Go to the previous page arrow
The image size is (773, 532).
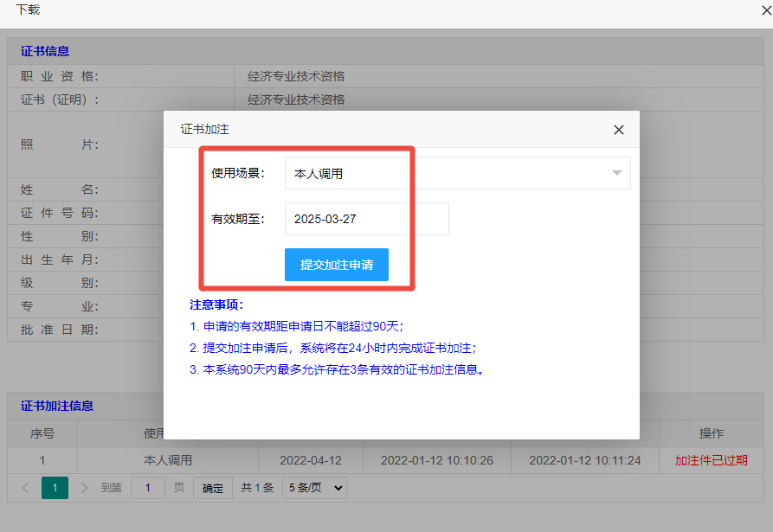coord(25,488)
